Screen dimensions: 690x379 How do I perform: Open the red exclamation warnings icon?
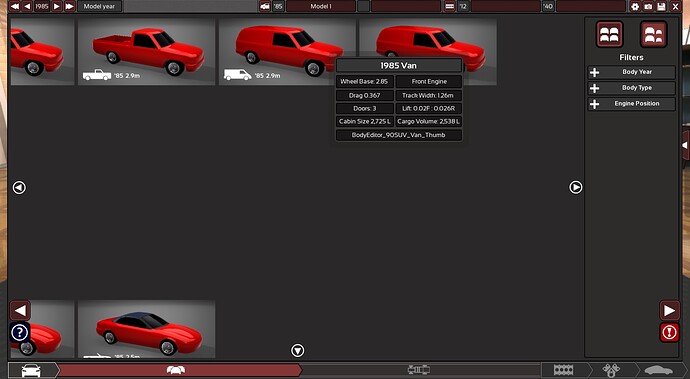pyautogui.click(x=669, y=332)
